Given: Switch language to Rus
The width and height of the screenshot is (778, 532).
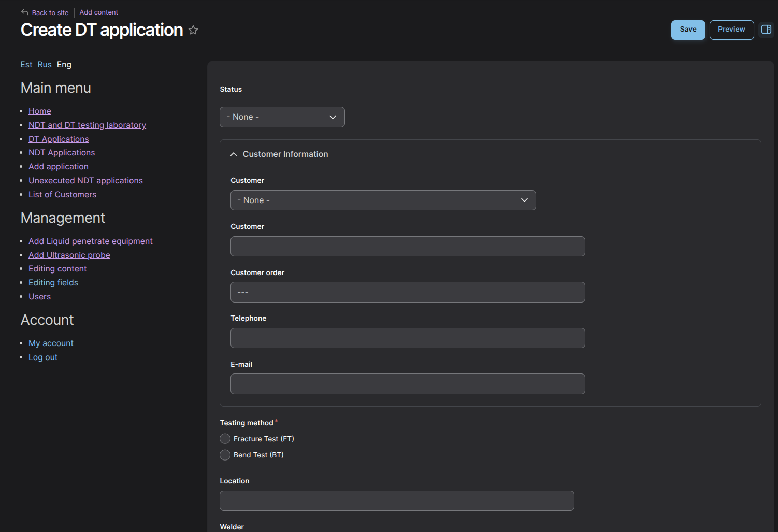Looking at the screenshot, I should tap(45, 65).
